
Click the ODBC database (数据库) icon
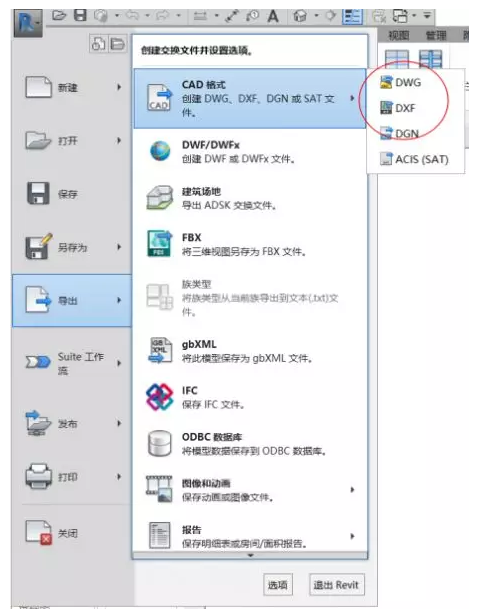pos(159,443)
